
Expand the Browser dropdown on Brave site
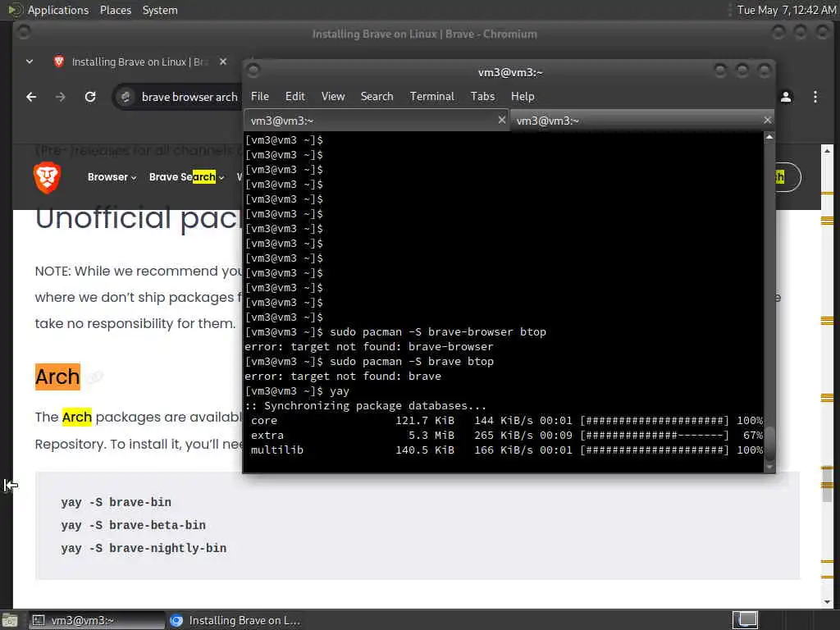tap(112, 177)
